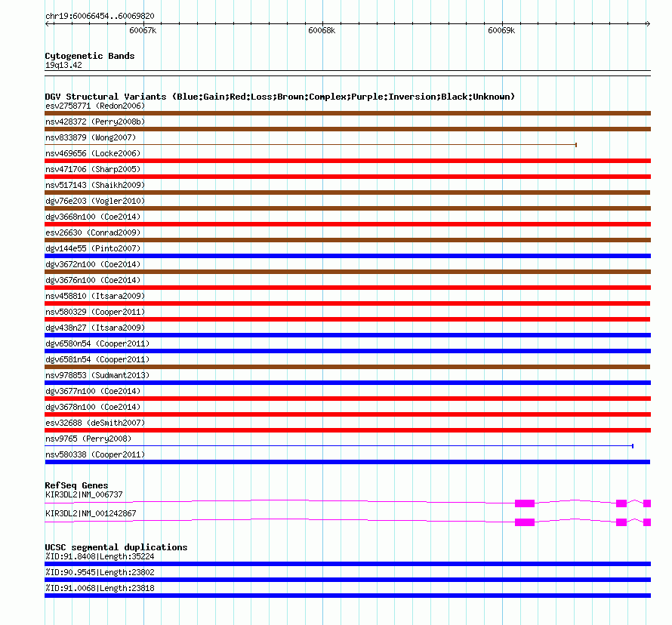
Task: Click dgv438n27 (Itsara2009) label
Action: pyautogui.click(x=95, y=328)
